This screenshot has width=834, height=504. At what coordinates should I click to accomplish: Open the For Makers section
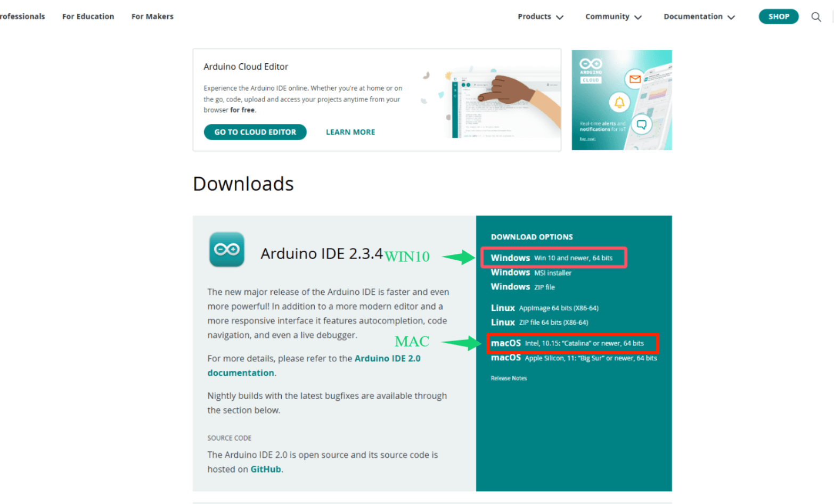click(152, 17)
